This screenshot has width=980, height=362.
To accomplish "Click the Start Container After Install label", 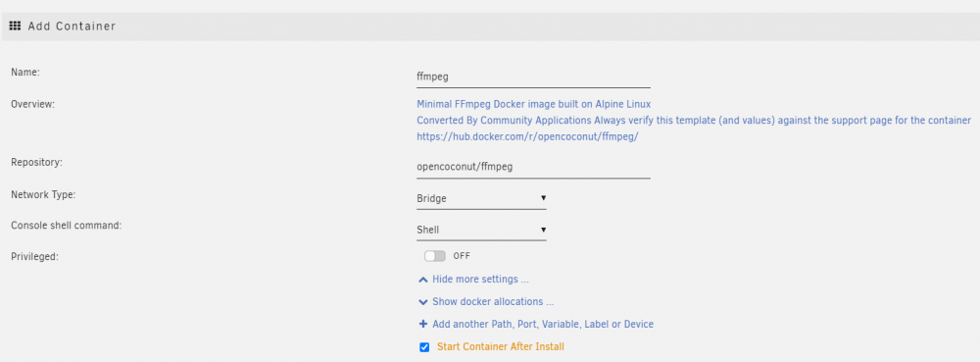I will click(x=501, y=347).
